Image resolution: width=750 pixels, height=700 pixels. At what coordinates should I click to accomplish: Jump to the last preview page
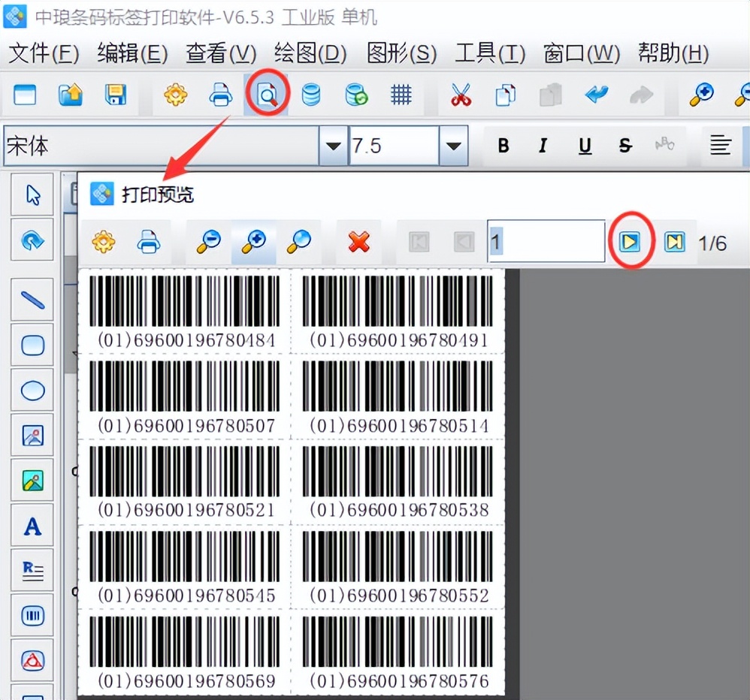point(674,242)
